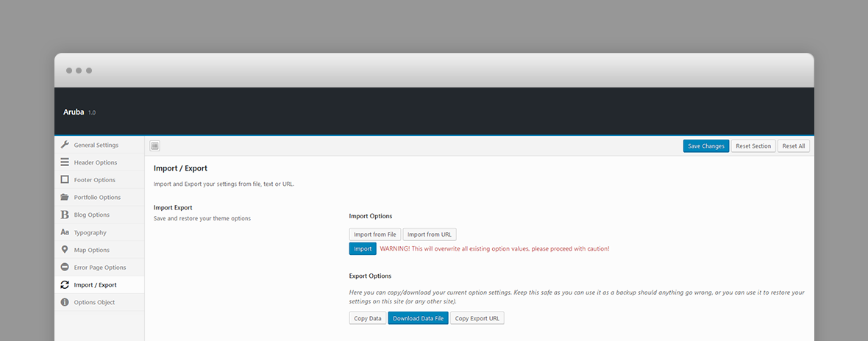Click the Export Options heading
868x341 pixels.
coord(370,276)
